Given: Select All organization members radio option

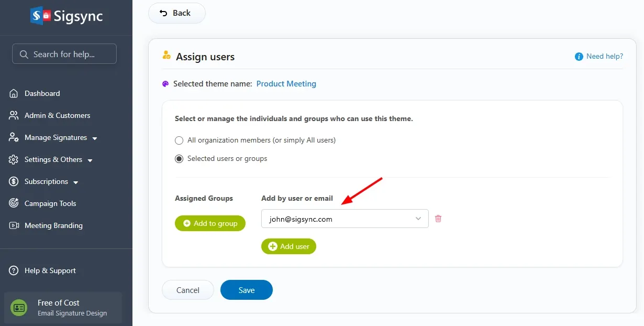Looking at the screenshot, I should tap(179, 140).
